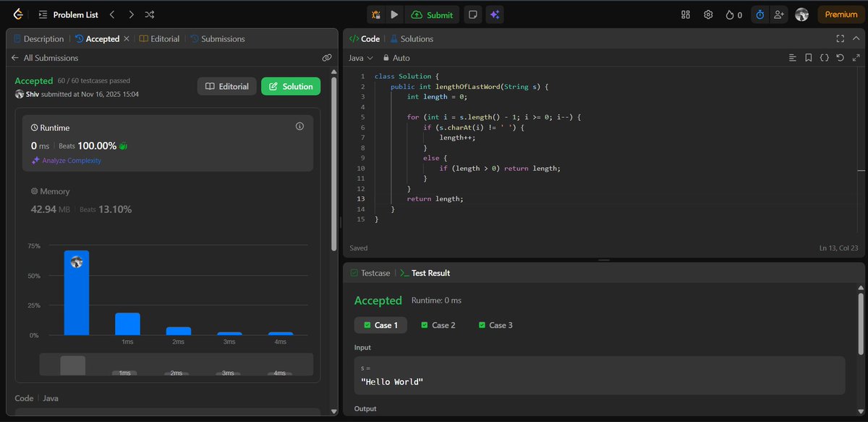Click the LeetCode logo icon
Image resolution: width=868 pixels, height=422 pixels.
coord(17,14)
